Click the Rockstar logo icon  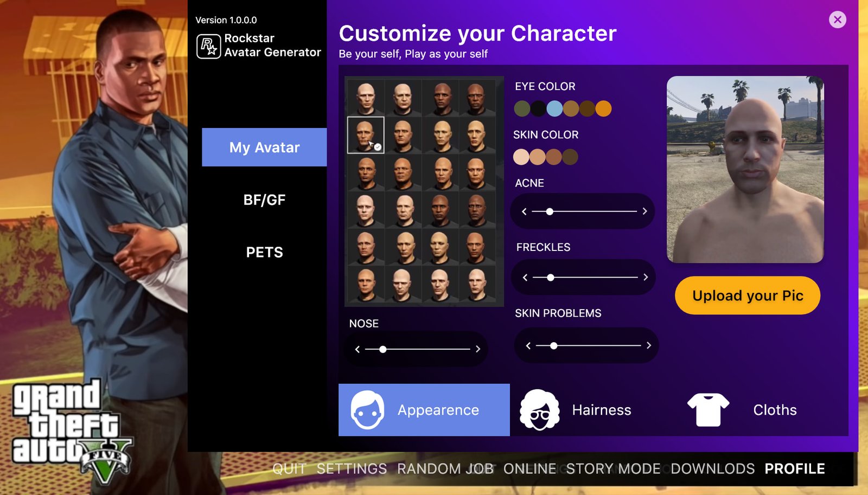(208, 46)
